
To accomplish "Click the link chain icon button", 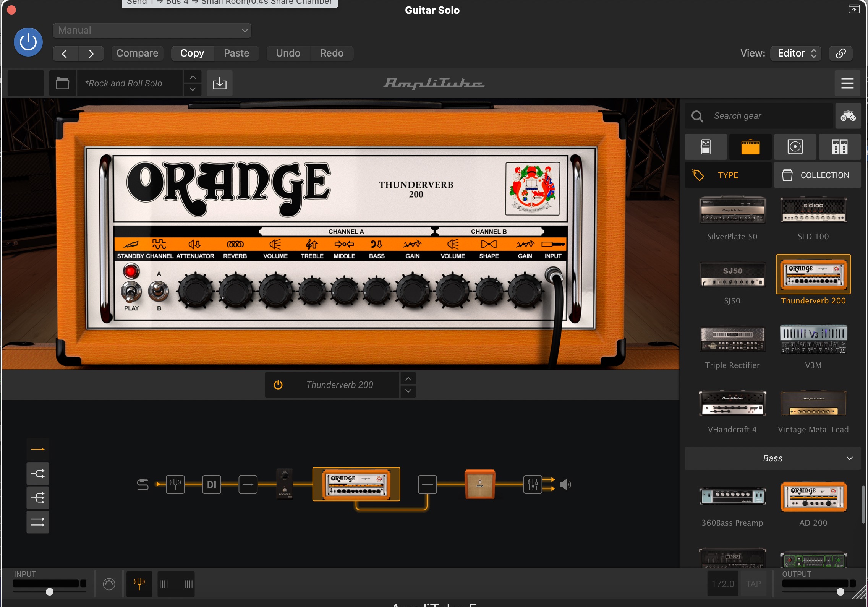I will click(x=840, y=53).
